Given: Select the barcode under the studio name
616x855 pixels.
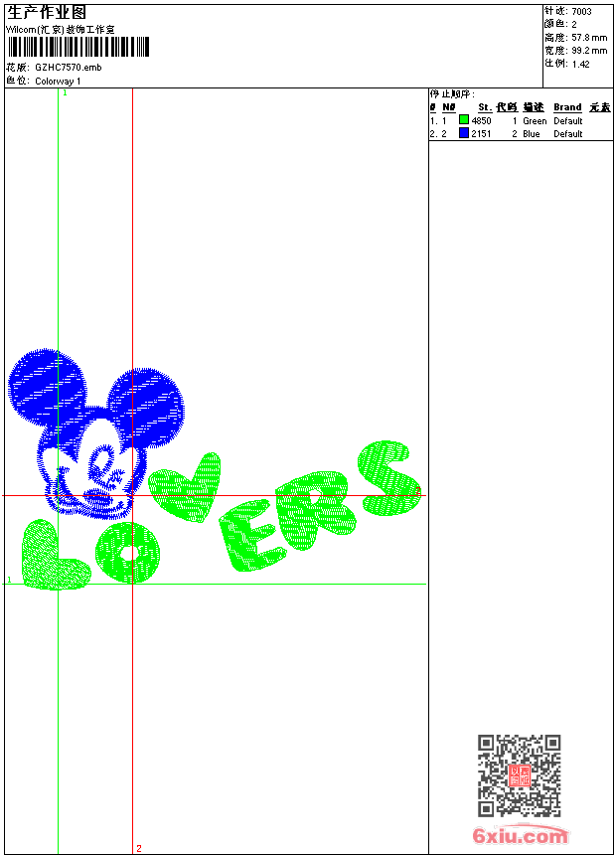Looking at the screenshot, I should pos(78,47).
